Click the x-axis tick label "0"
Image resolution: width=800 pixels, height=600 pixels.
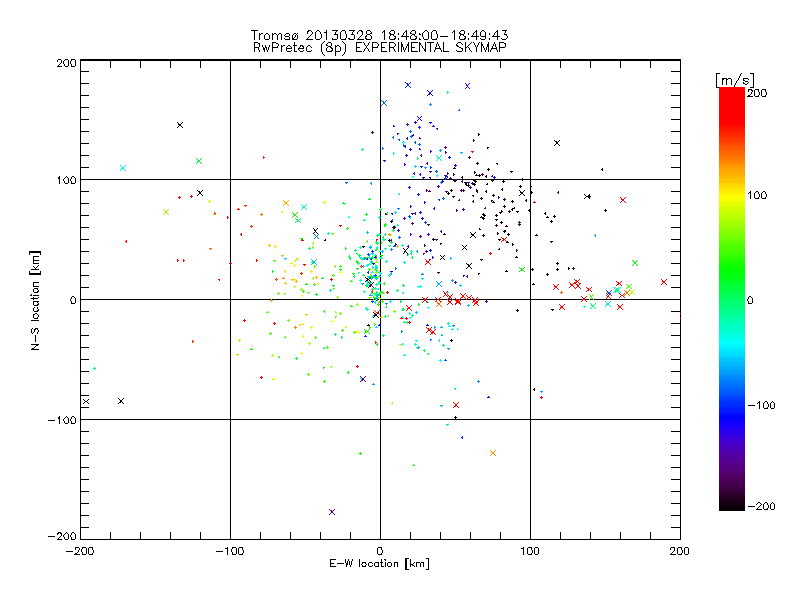[380, 551]
